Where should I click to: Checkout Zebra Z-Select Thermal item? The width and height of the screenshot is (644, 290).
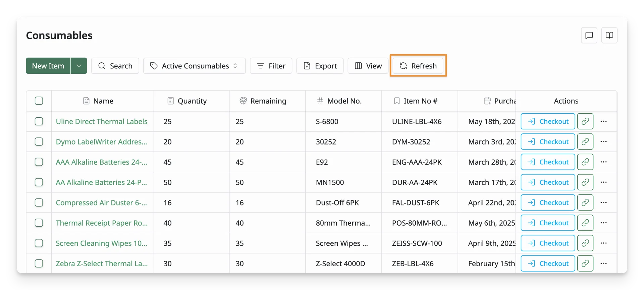(548, 264)
